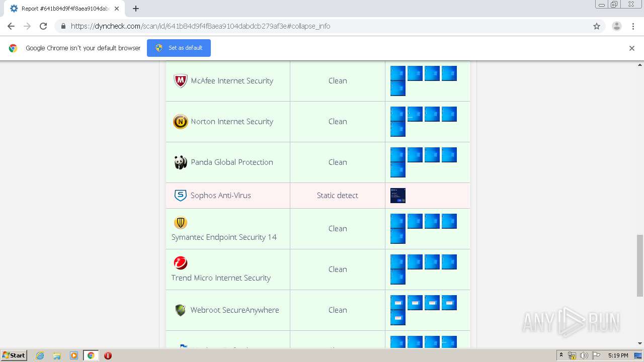644x362 pixels.
Task: Open the Chrome three-dot menu
Action: [633, 26]
